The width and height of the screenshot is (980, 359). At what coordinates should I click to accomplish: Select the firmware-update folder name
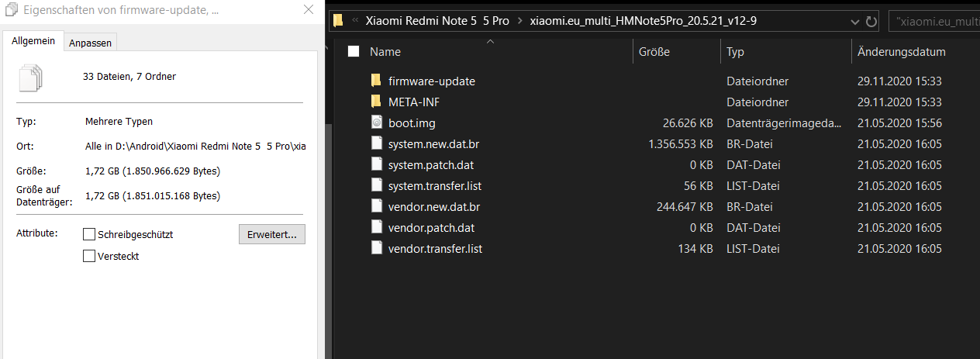point(432,81)
